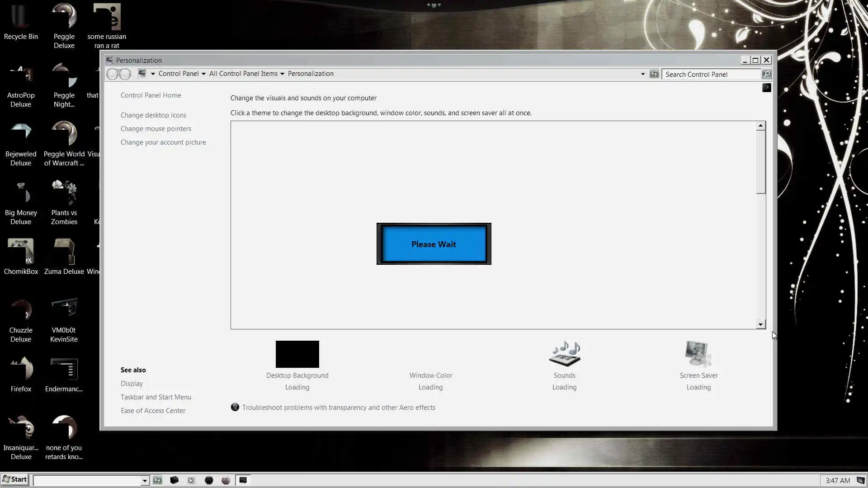Open Screen Saver settings icon
Screen dimensions: 868x488
point(698,354)
